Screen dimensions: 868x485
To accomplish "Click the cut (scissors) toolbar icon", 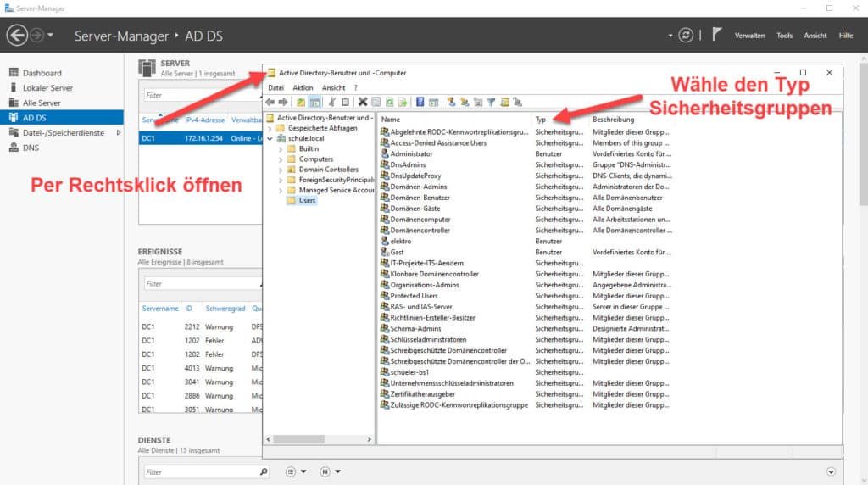I will click(x=331, y=102).
